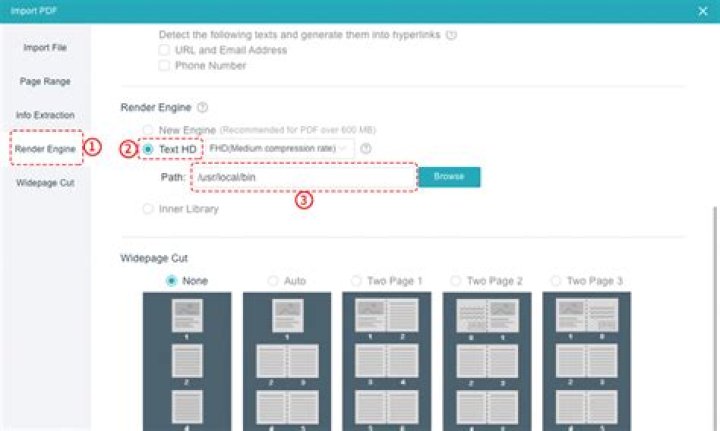Close the Import PDF dialog
The height and width of the screenshot is (431, 720).
coord(703,11)
